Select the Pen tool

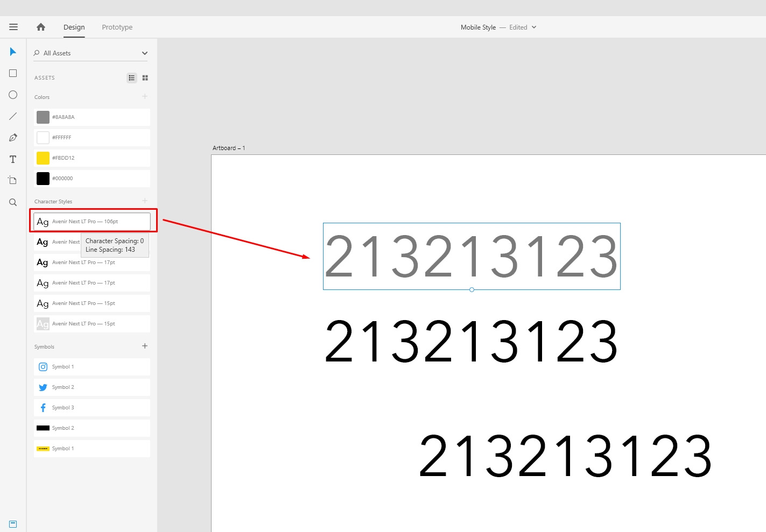pos(13,138)
